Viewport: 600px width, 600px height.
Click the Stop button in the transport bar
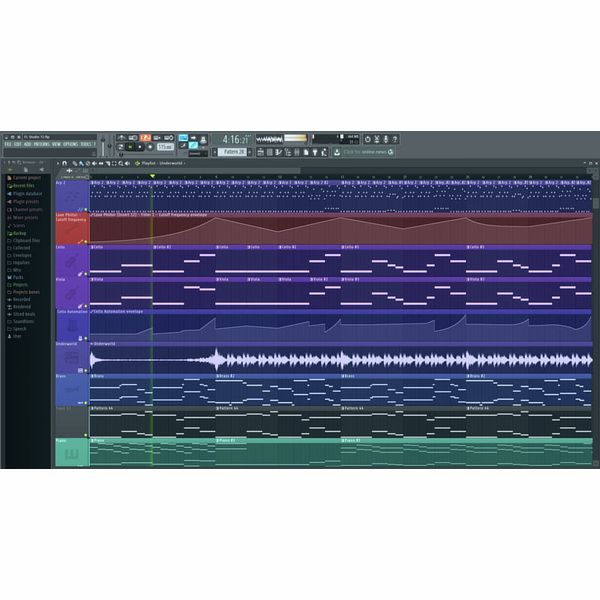[139, 146]
